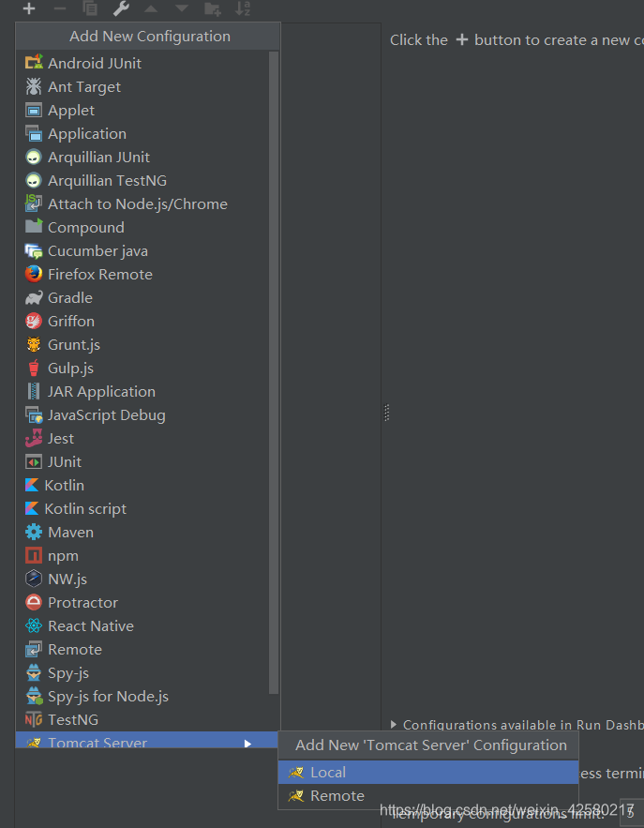Click the 'Add New Configuration' popup title
Viewport: 644px width, 828px height.
(150, 37)
